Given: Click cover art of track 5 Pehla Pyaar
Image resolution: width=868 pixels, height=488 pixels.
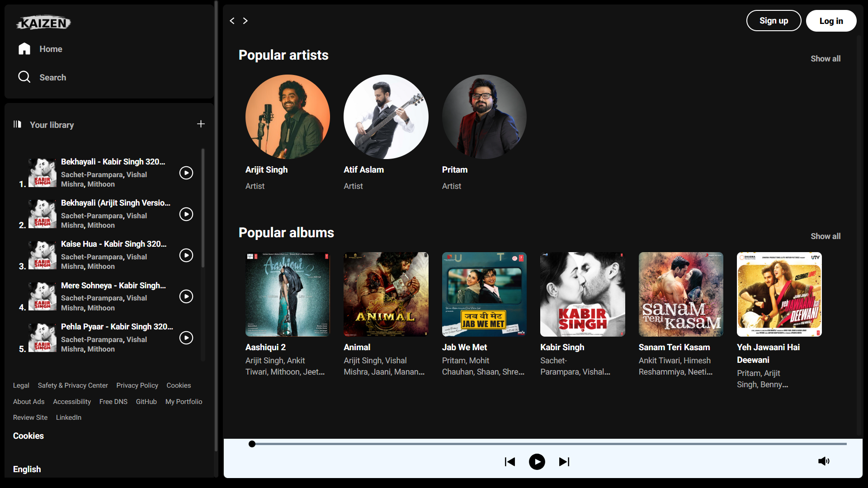Looking at the screenshot, I should coord(42,338).
